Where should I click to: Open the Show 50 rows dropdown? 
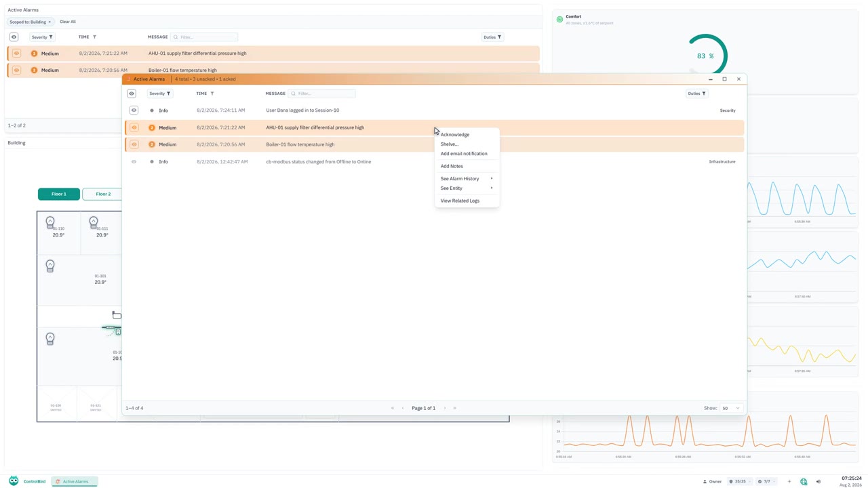731,408
